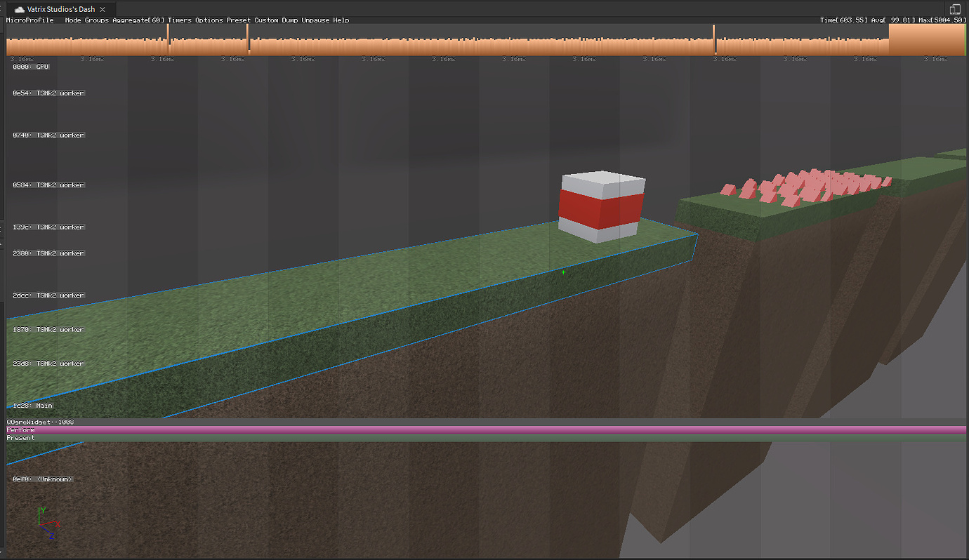
Task: Select the 0740: TSMk2 worker thread label
Action: coord(48,135)
